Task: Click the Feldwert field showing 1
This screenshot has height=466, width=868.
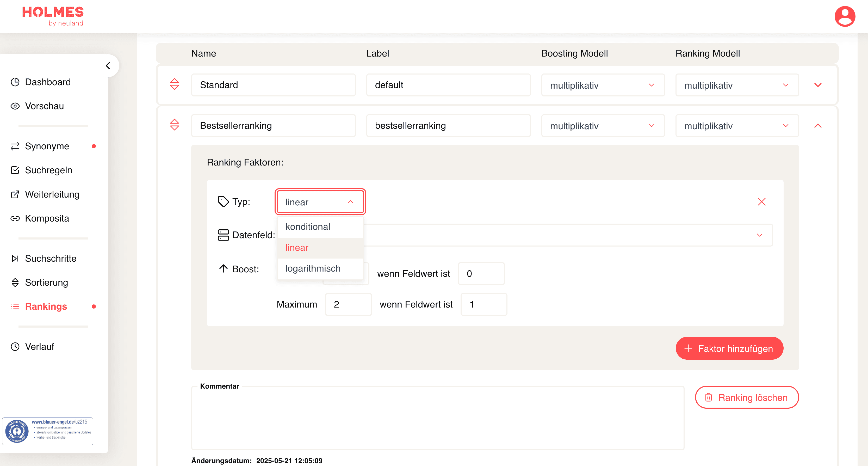Action: 483,304
